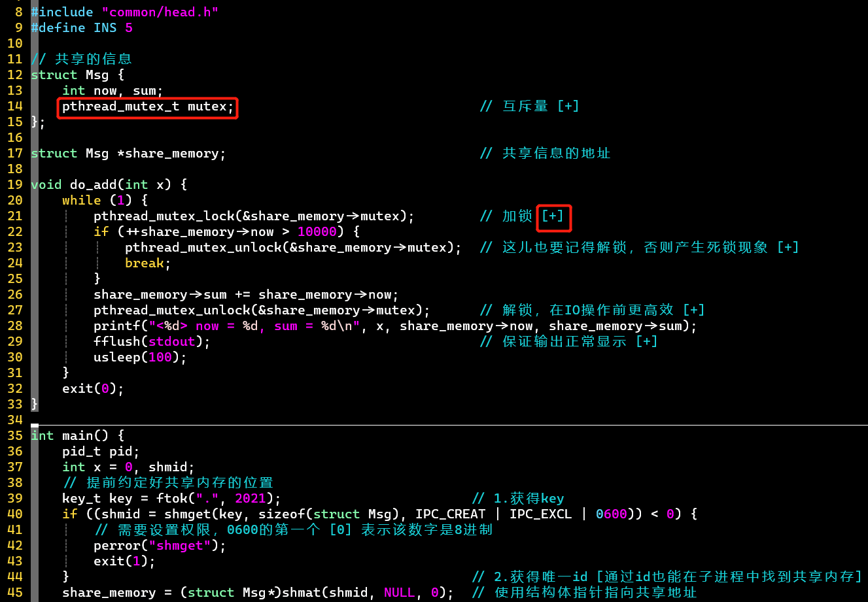Image resolution: width=868 pixels, height=602 pixels.
Task: Click the "加锁" comment on line 21
Action: pos(517,216)
